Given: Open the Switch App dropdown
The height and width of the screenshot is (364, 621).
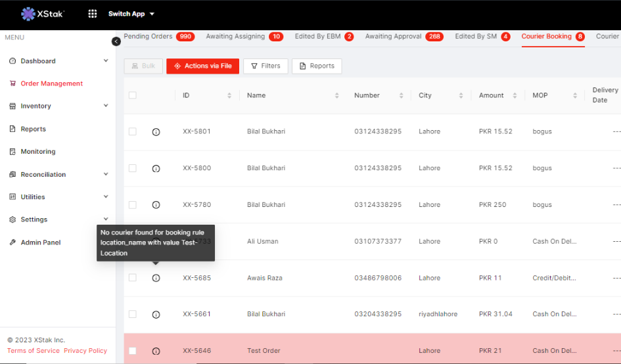Looking at the screenshot, I should 131,14.
